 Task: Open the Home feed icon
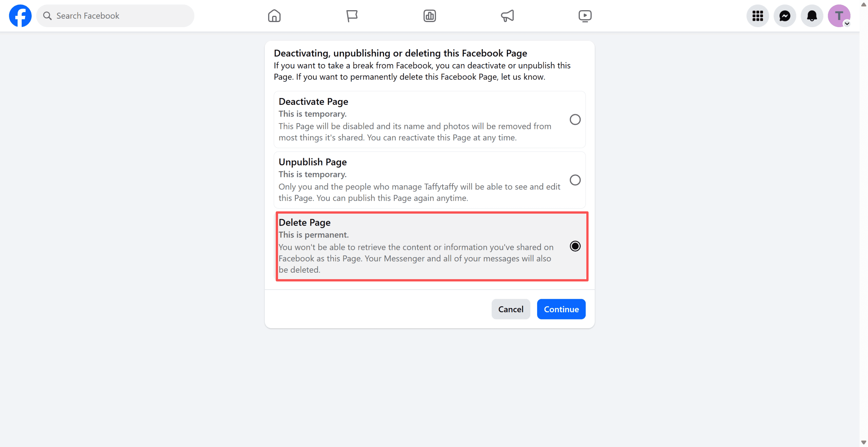[x=274, y=16]
